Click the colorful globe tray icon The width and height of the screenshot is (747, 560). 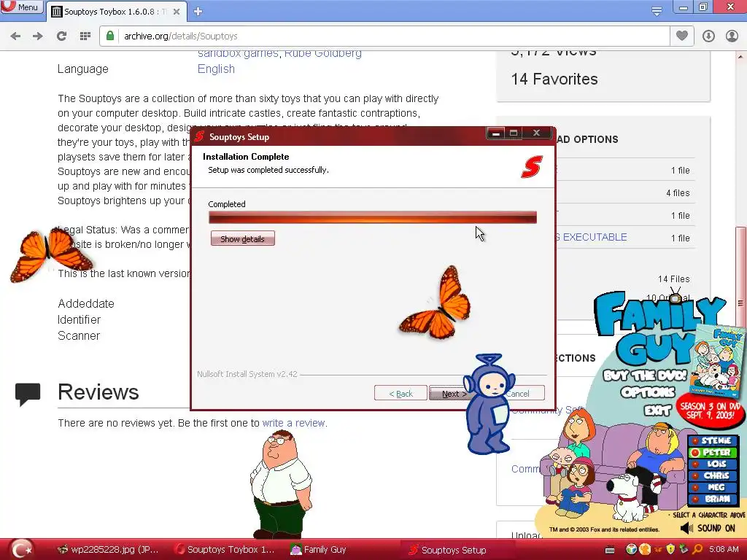click(x=631, y=550)
